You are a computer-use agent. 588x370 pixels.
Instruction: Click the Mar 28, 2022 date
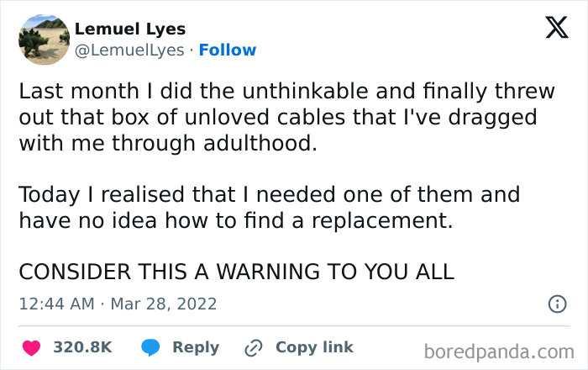pos(166,304)
